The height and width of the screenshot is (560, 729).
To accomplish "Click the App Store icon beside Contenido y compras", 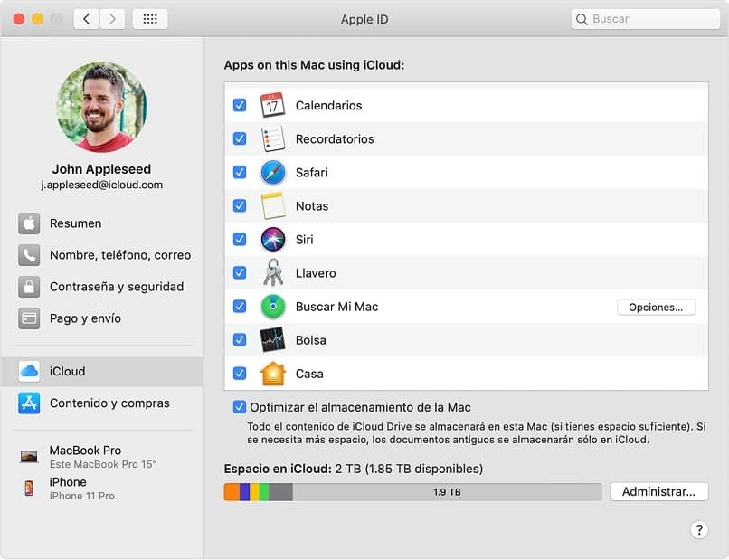I will pyautogui.click(x=29, y=403).
